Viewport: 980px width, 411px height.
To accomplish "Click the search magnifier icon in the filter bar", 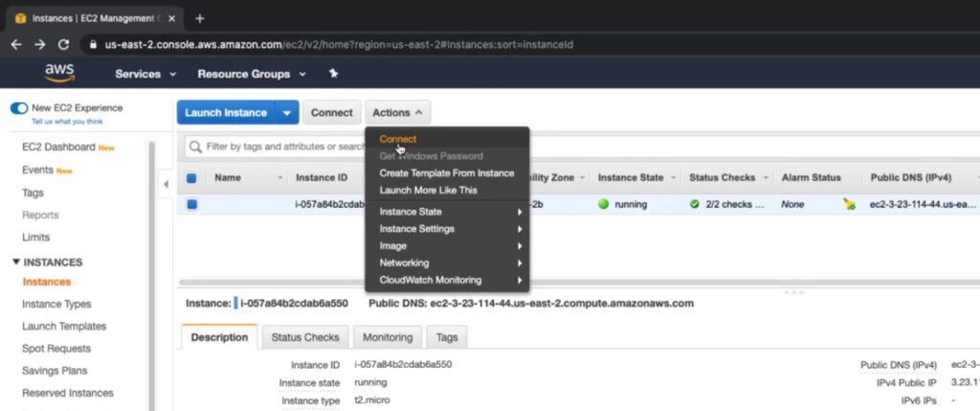I will click(x=195, y=147).
